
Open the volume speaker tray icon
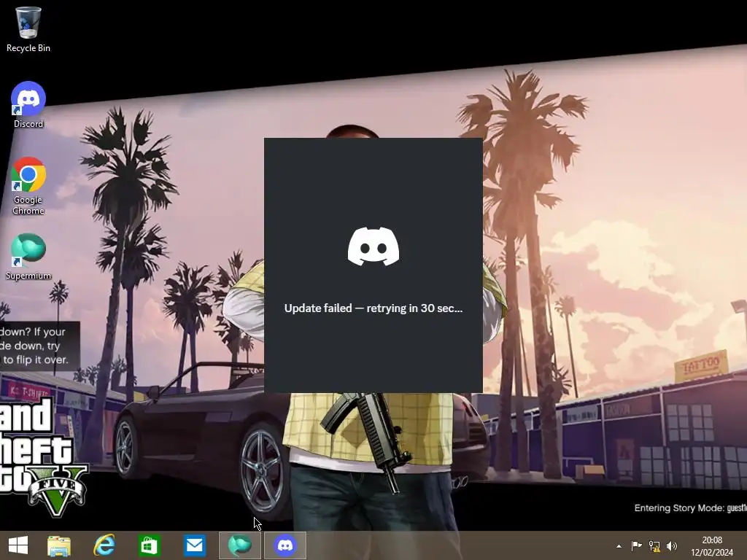672,545
